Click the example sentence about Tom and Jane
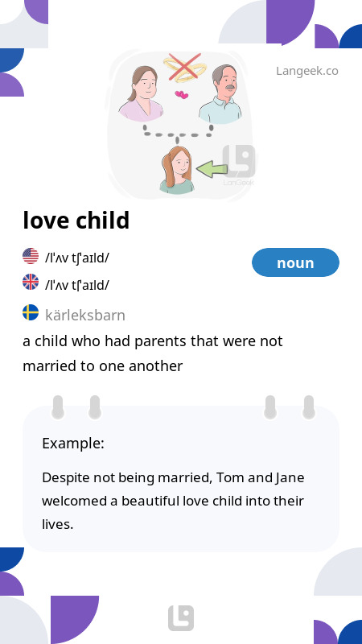Viewport: 362px width, 644px height. (173, 501)
